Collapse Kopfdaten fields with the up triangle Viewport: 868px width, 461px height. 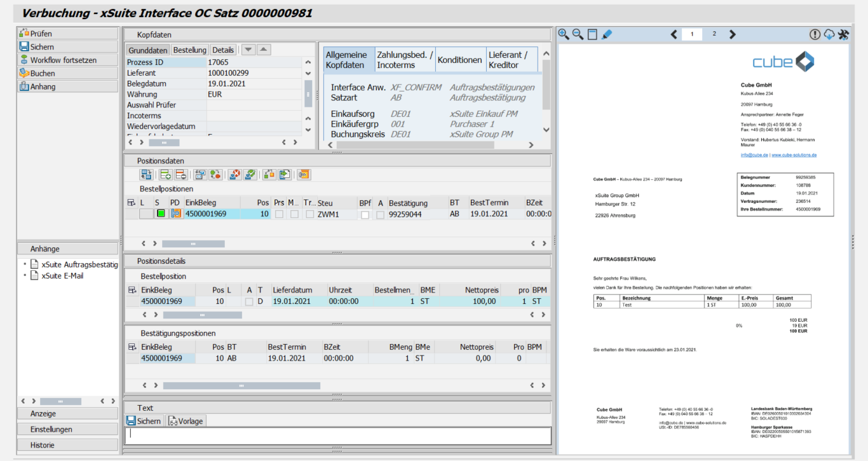[x=264, y=50]
